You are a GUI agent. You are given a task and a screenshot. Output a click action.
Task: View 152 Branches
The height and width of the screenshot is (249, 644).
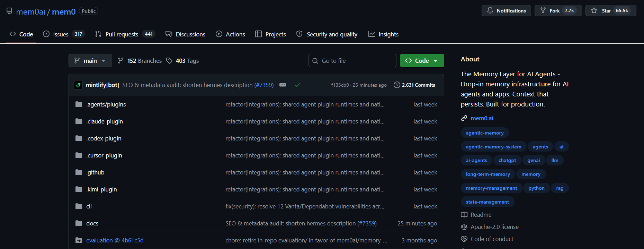[140, 61]
